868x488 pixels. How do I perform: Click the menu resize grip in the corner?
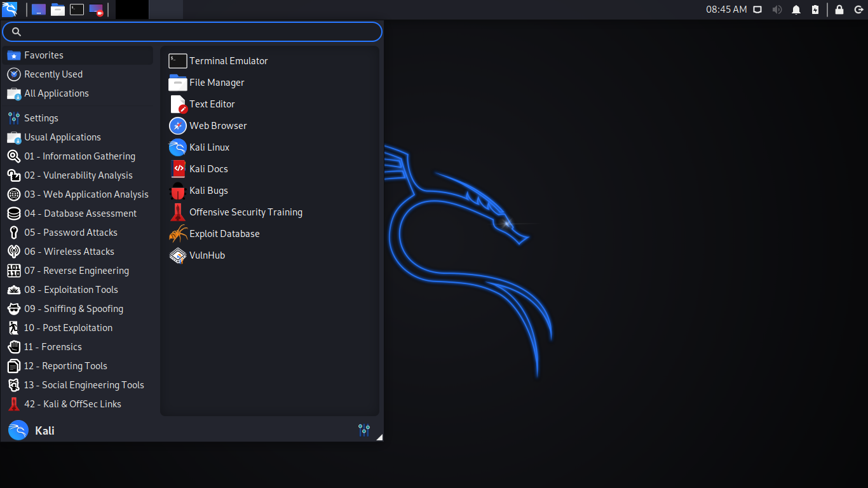(x=379, y=437)
